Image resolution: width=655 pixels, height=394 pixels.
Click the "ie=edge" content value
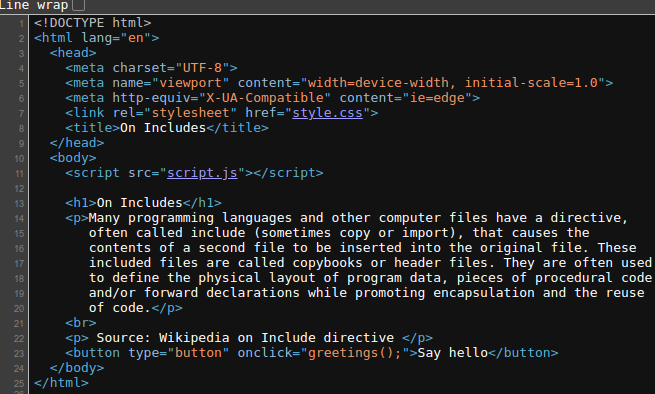click(x=437, y=98)
